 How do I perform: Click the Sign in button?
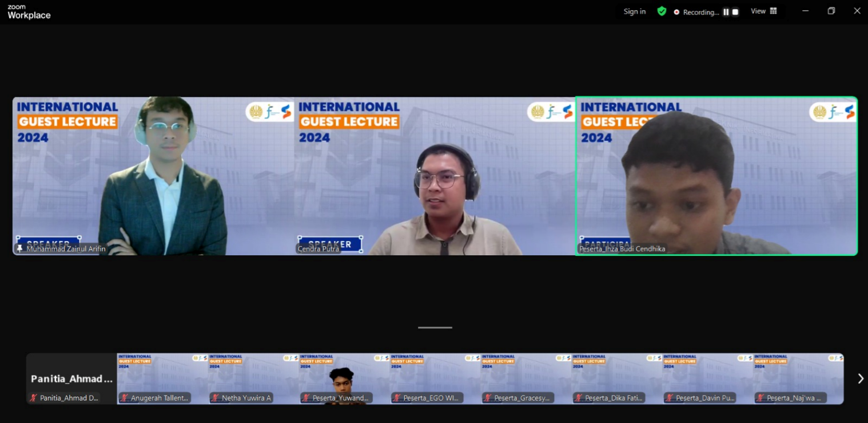pos(635,11)
